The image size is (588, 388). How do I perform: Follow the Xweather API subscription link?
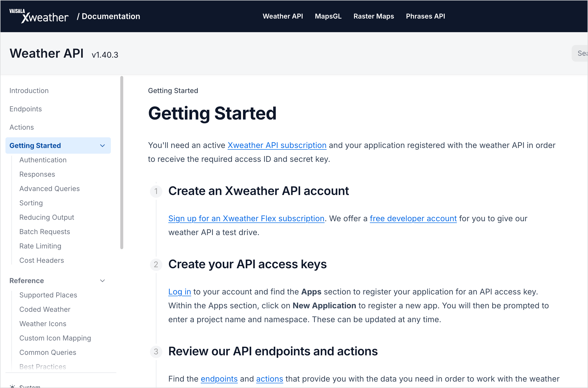pos(277,145)
